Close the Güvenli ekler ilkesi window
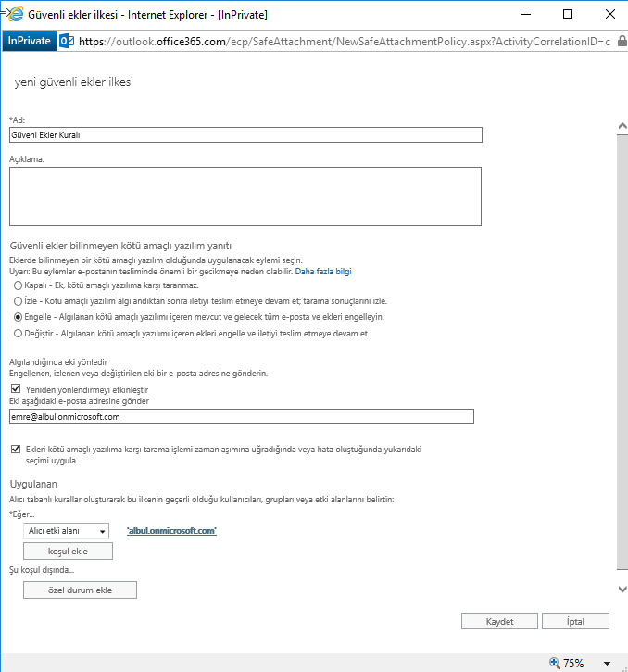This screenshot has height=672, width=628. [610, 14]
